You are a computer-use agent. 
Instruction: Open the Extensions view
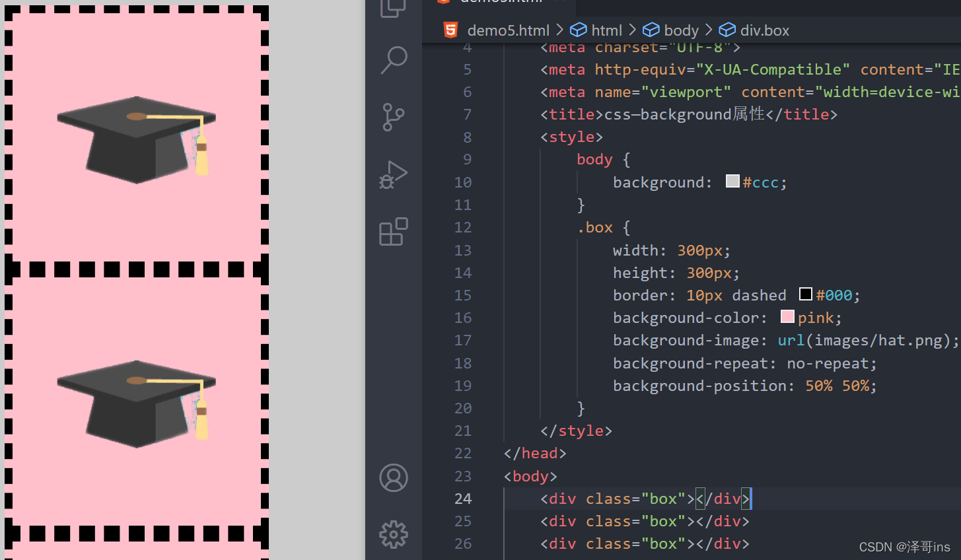(x=394, y=232)
